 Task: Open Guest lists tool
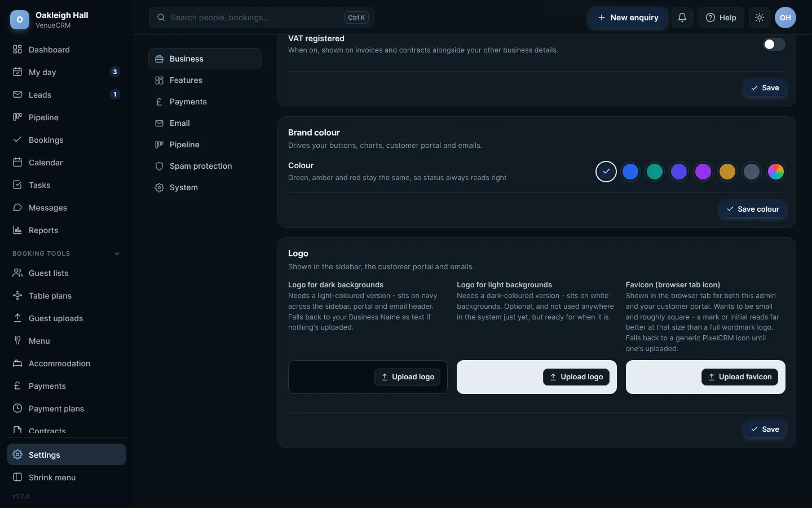pyautogui.click(x=67, y=273)
